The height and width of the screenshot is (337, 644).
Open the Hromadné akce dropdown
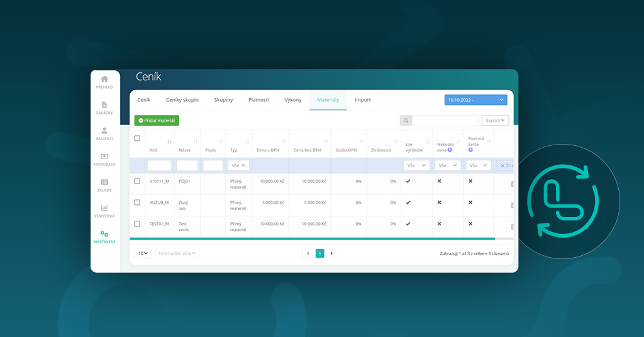[177, 253]
